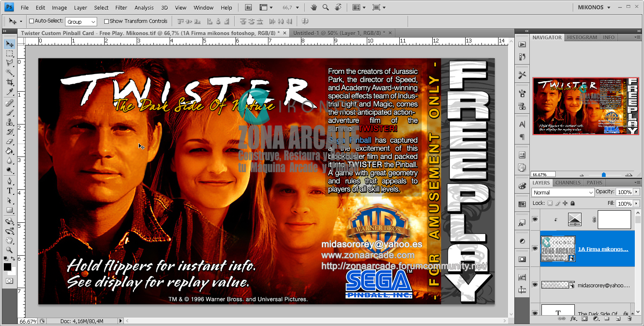Open the Filter menu
Image resolution: width=644 pixels, height=326 pixels.
tap(121, 7)
